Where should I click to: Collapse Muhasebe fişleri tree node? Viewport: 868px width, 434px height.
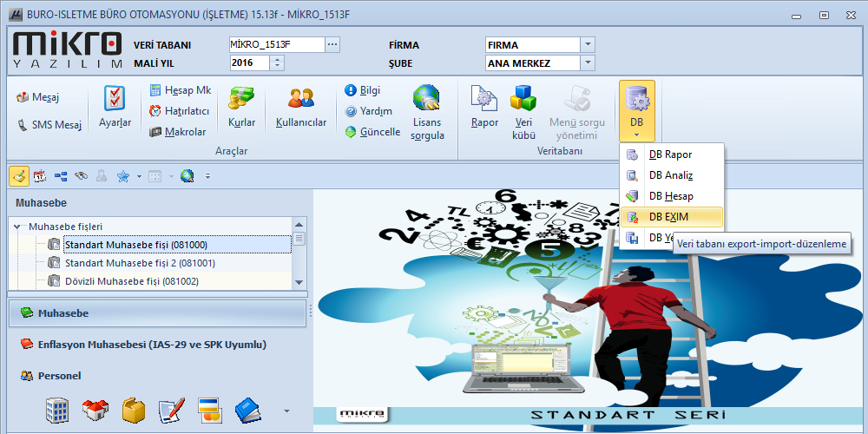tap(16, 227)
